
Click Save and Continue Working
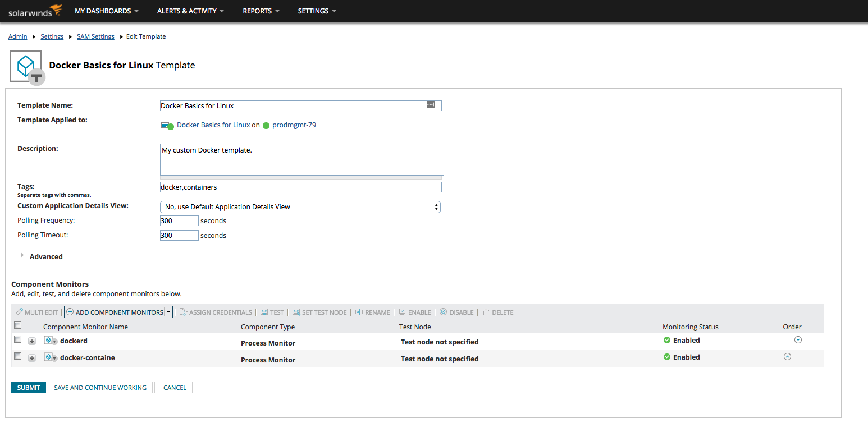pos(100,388)
